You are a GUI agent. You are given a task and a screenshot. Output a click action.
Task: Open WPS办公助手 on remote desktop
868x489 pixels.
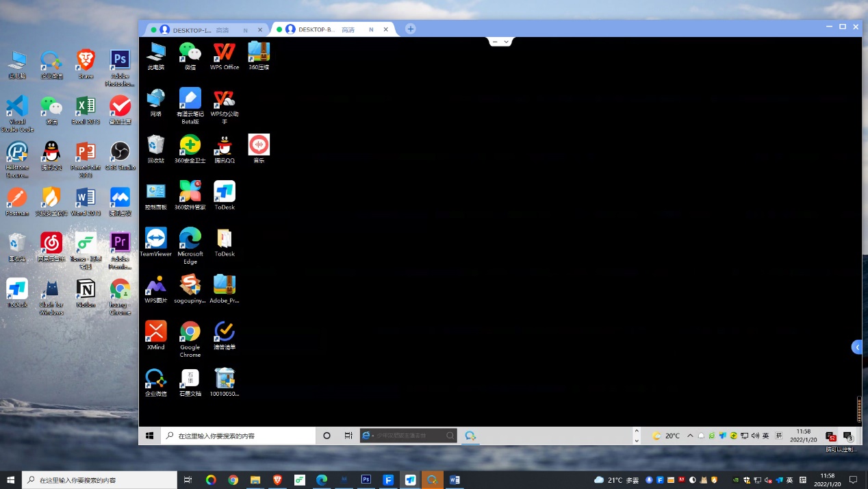pyautogui.click(x=225, y=106)
